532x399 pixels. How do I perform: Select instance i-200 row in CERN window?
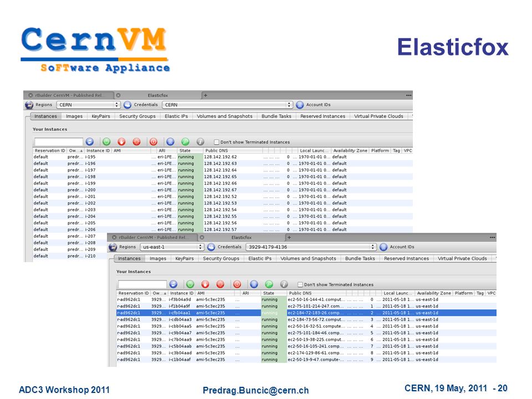(x=223, y=190)
